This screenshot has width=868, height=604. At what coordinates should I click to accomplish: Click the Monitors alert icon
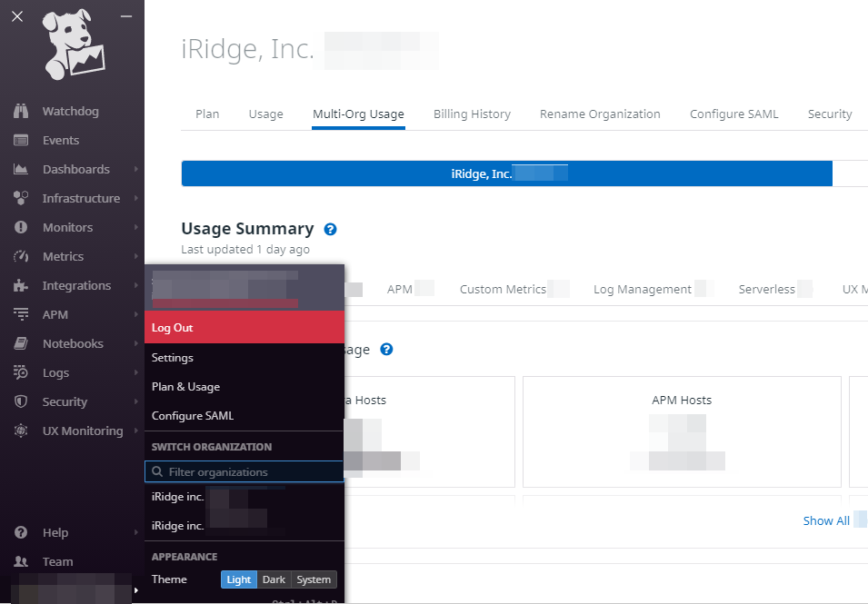21,227
